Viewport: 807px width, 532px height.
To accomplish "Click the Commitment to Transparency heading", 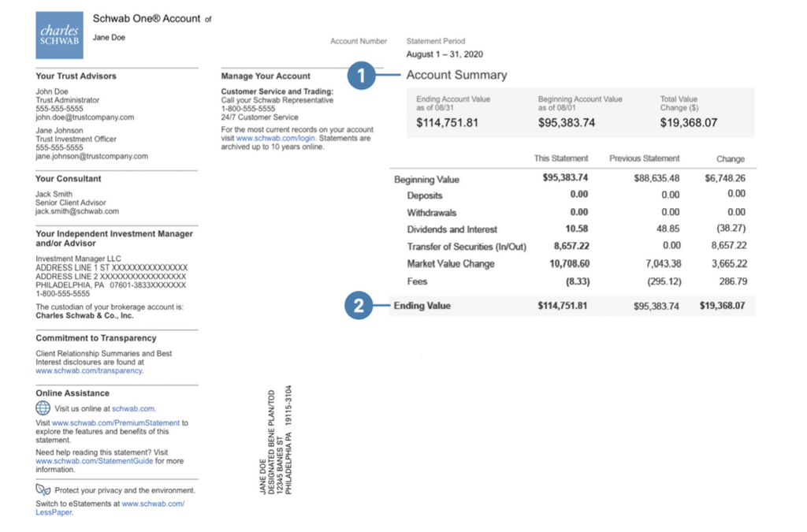I will point(95,339).
